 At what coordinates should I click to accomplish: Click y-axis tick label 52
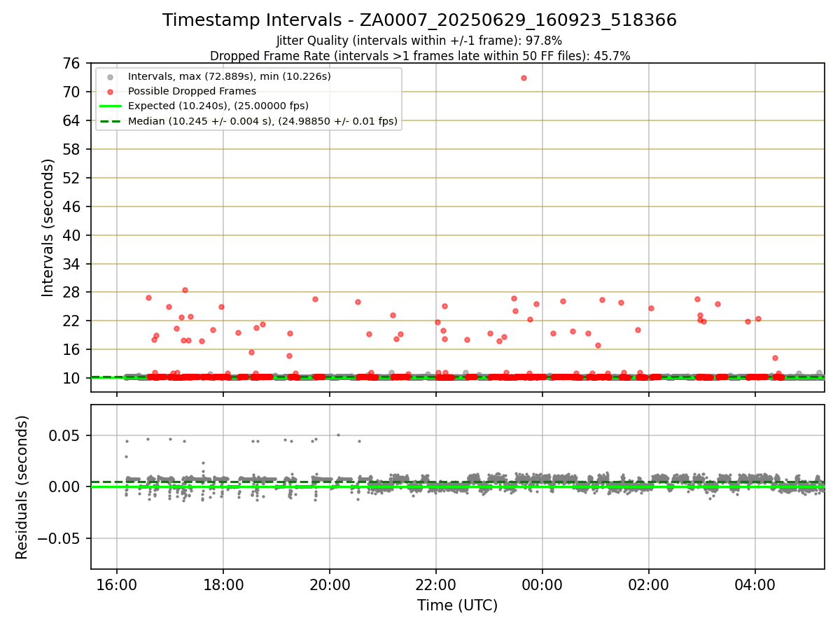(x=71, y=178)
